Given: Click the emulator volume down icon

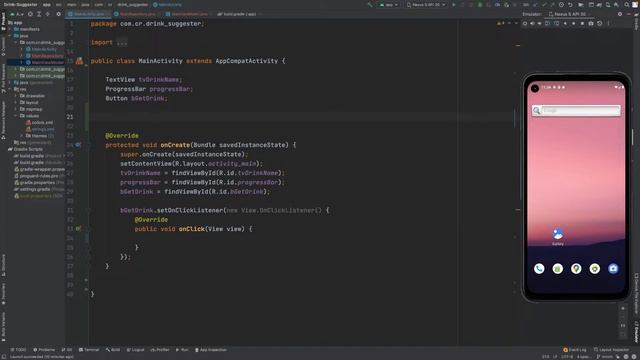Looking at the screenshot, I should (x=540, y=24).
